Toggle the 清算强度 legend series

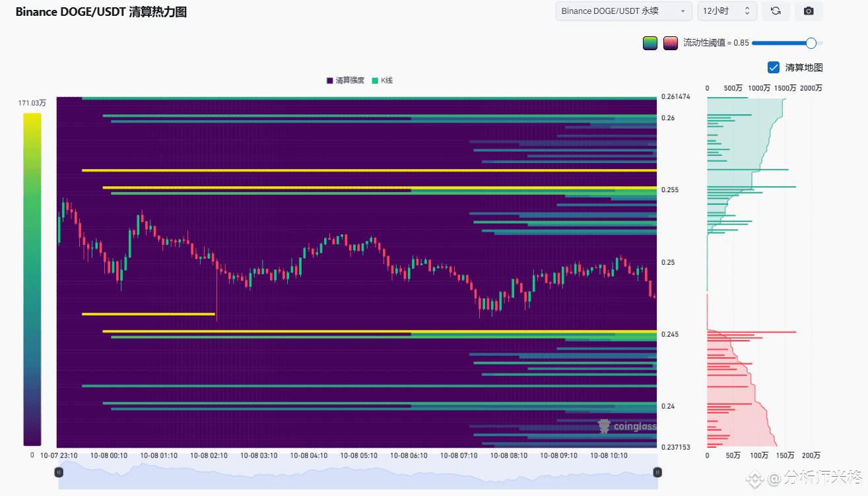[345, 81]
